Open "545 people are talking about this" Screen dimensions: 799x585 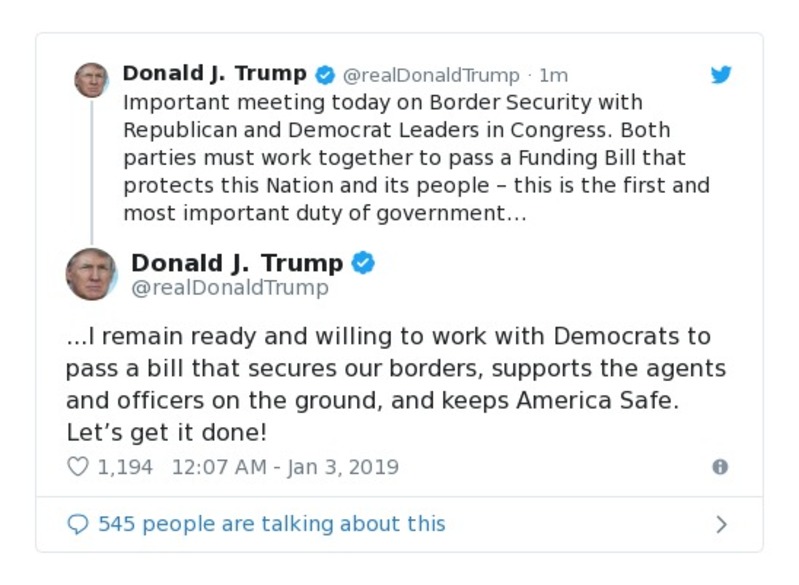[x=271, y=524]
